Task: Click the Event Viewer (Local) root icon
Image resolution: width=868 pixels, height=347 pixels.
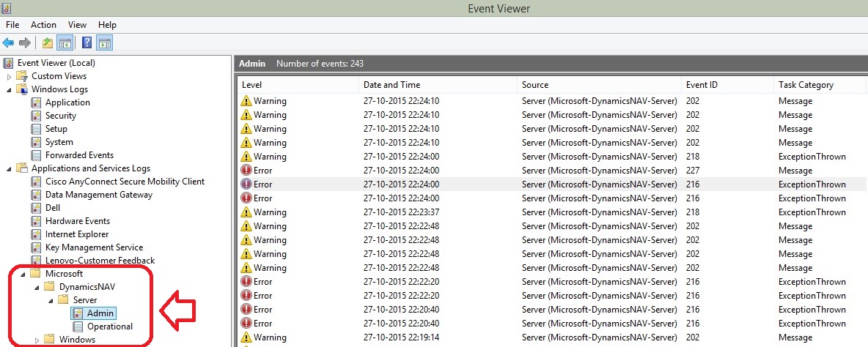Action: point(9,63)
